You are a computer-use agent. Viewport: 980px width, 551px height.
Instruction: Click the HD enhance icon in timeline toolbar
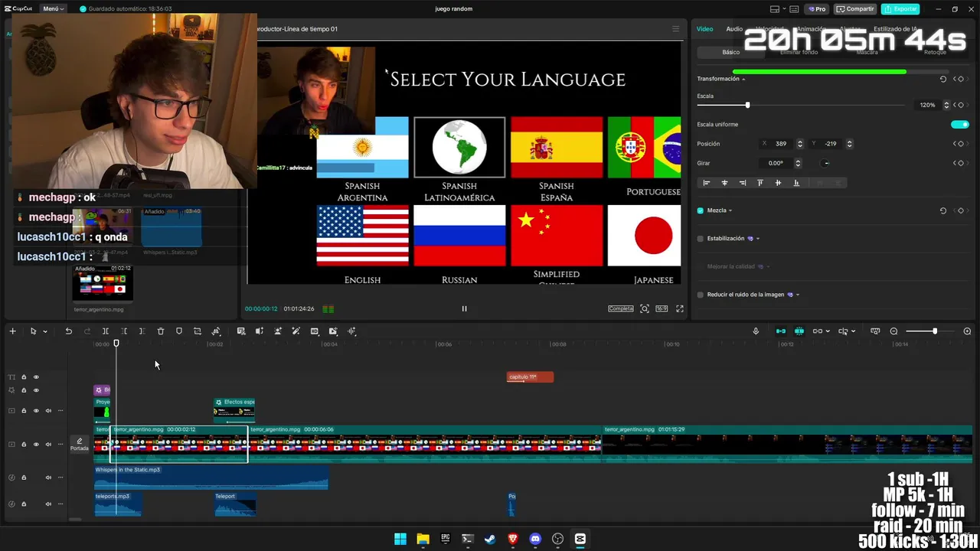(315, 331)
